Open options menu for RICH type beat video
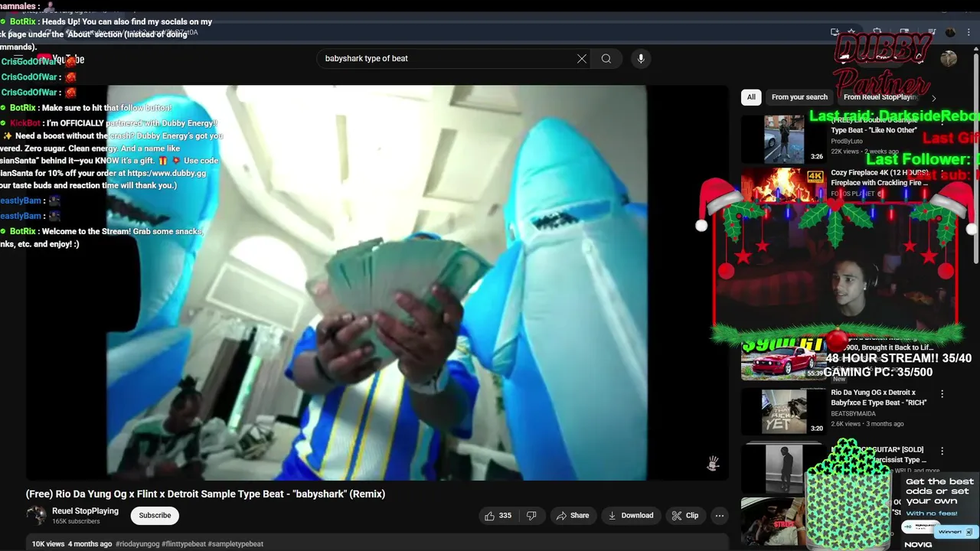This screenshot has height=551, width=980. click(x=942, y=394)
